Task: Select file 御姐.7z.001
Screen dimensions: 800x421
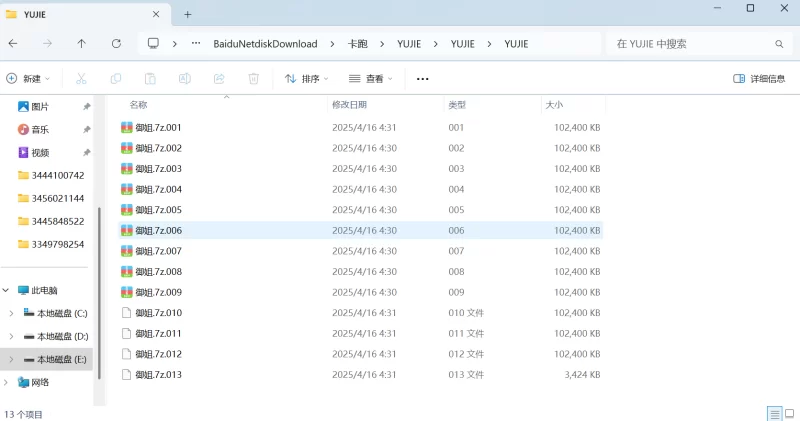Action: pyautogui.click(x=158, y=128)
